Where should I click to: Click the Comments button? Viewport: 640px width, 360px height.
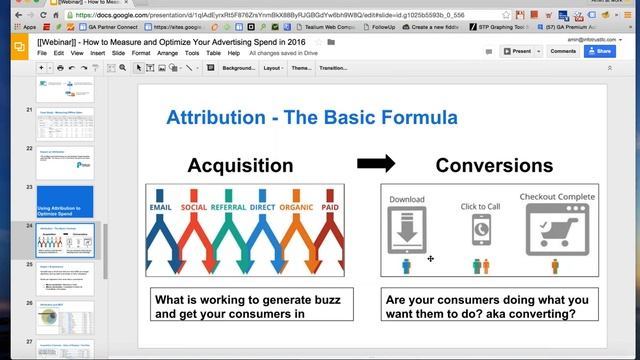(563, 51)
